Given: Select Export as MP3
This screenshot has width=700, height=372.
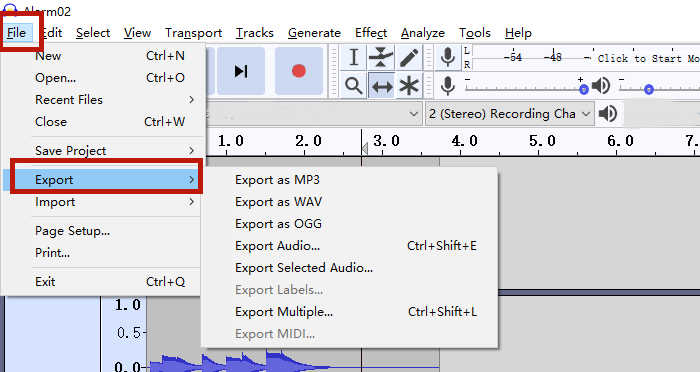Looking at the screenshot, I should coord(350,180).
